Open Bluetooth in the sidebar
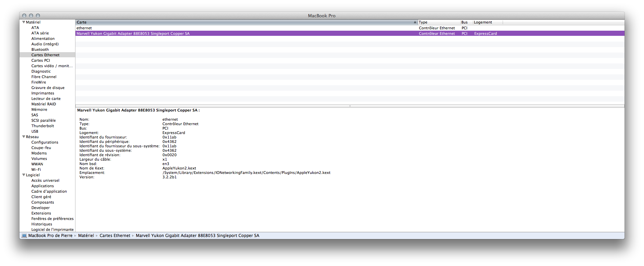This screenshot has height=266, width=644. (x=40, y=49)
